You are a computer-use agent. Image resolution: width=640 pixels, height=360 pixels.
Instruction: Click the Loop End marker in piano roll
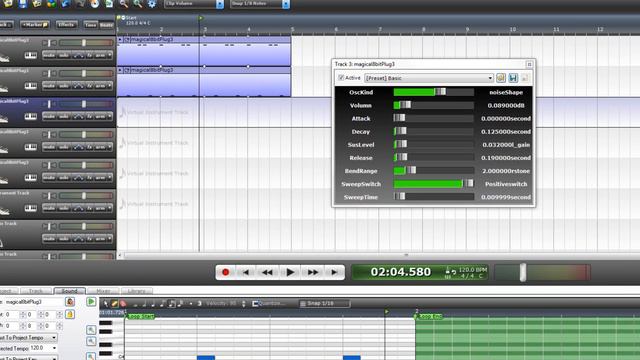point(429,316)
